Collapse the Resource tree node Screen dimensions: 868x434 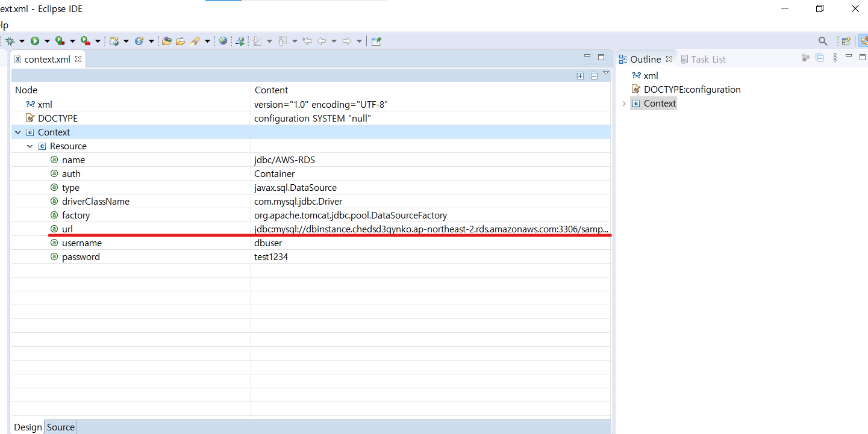tap(30, 146)
